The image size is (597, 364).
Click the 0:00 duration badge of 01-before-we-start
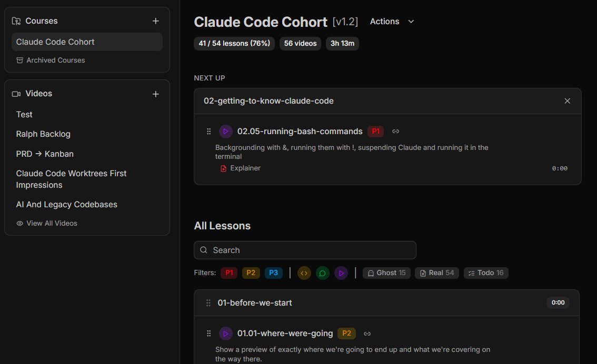(558, 302)
